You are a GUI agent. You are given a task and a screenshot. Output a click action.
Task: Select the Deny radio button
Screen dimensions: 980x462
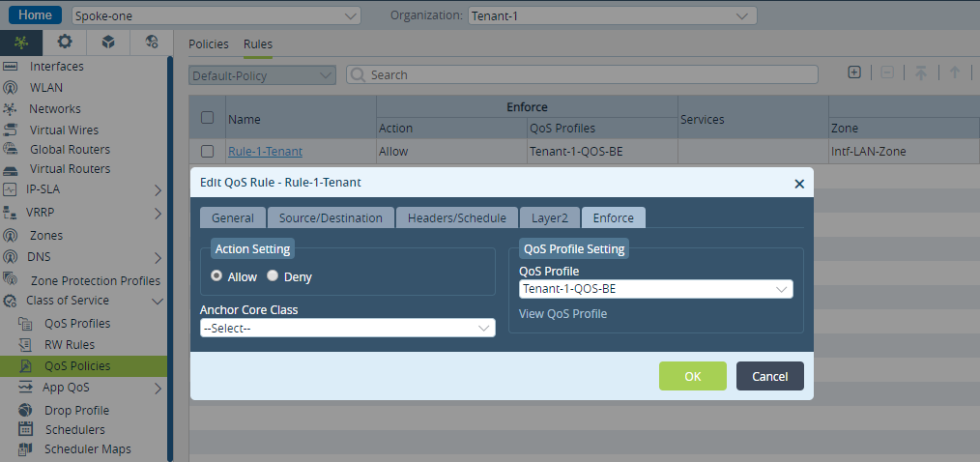point(272,275)
